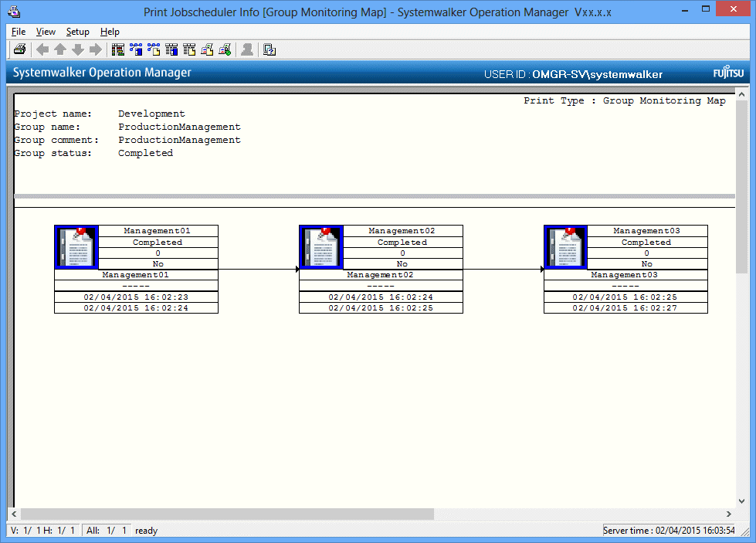Viewport: 756px width, 543px height.
Task: Click the down arrow page navigation icon
Action: coord(78,50)
